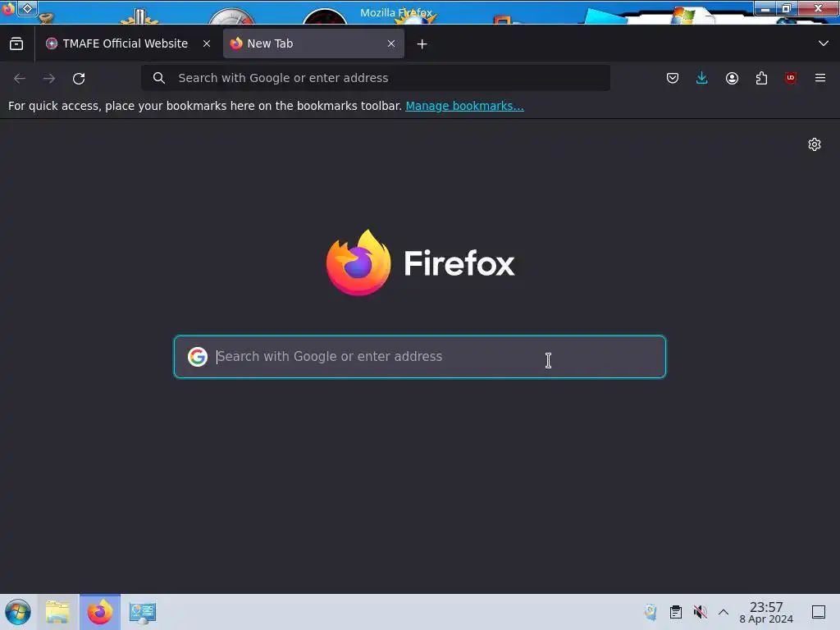Viewport: 840px width, 630px height.
Task: Expand the list all tabs chevron
Action: coord(824,43)
